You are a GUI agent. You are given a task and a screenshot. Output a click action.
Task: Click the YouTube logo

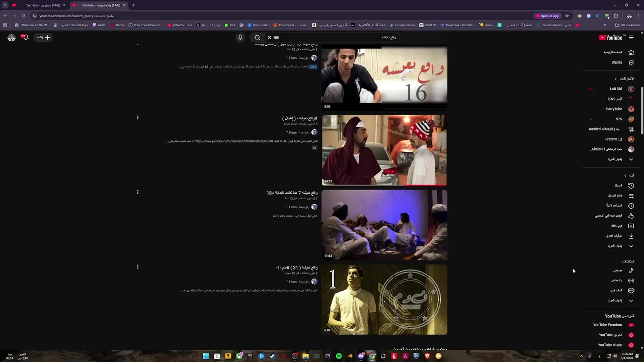(x=611, y=37)
